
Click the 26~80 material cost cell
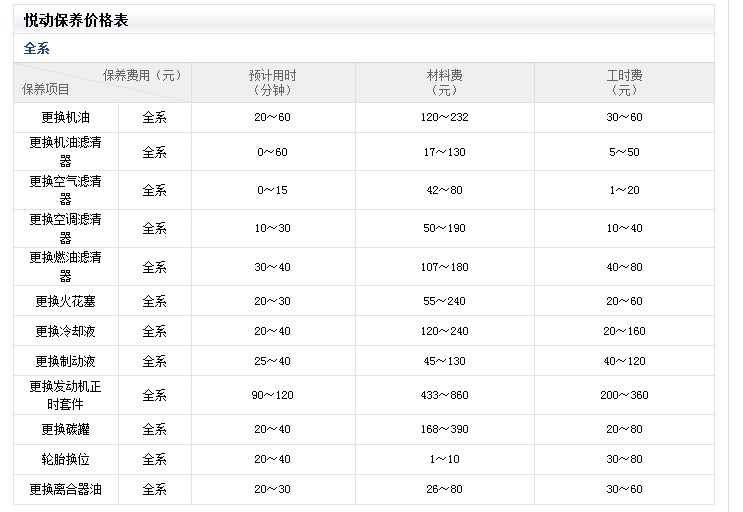[x=444, y=489]
